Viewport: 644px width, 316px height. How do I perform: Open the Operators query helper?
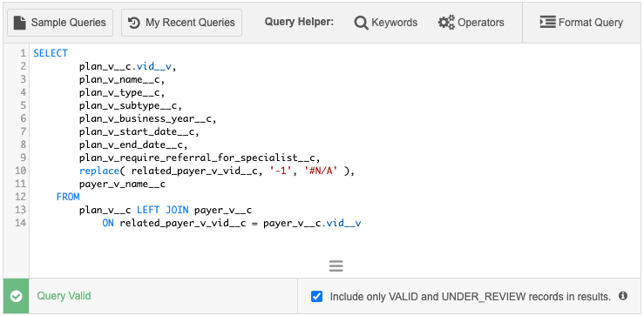471,23
